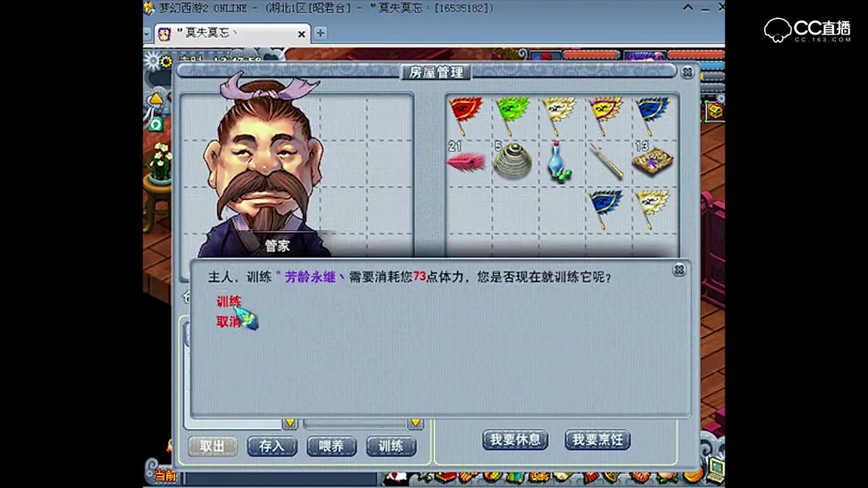Confirm with the red 训练 dialog option
Screen dimensions: 868x488
[x=229, y=301]
